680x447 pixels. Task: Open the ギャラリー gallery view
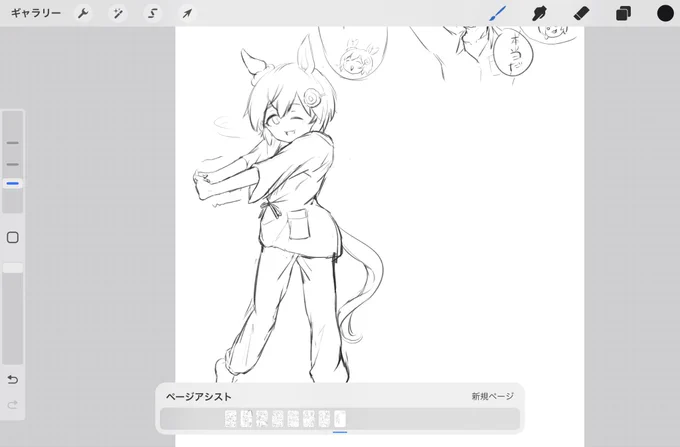pos(36,13)
